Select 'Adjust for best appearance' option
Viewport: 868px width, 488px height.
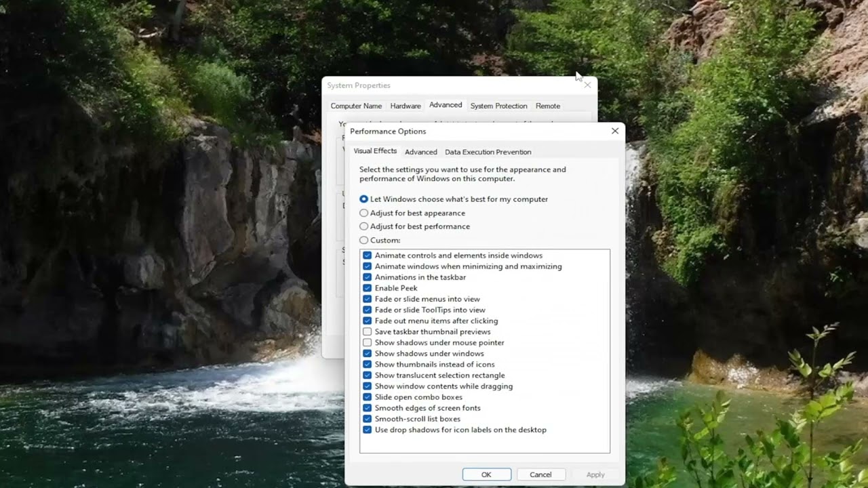point(364,213)
